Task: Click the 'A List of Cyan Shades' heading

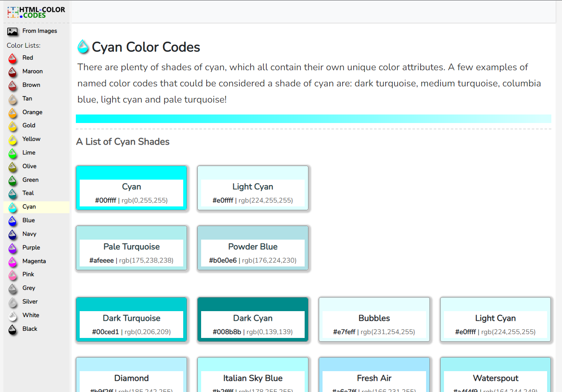Action: (x=123, y=142)
